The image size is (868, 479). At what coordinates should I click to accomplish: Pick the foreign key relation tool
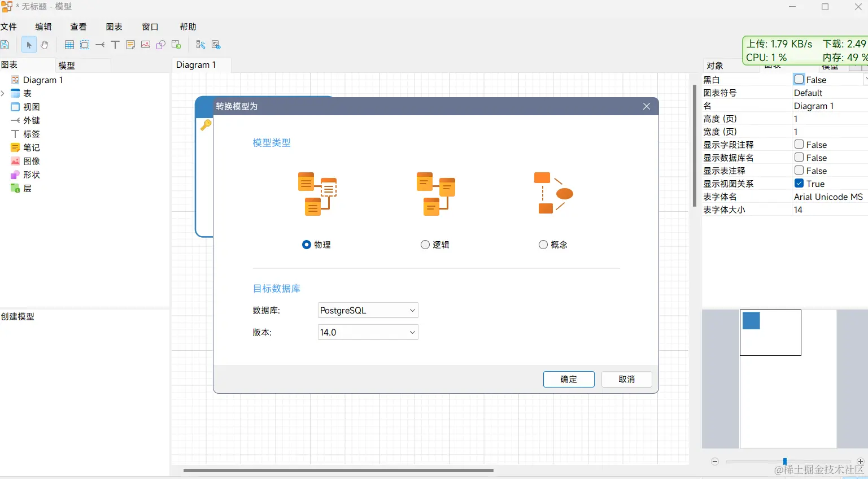pyautogui.click(x=100, y=45)
